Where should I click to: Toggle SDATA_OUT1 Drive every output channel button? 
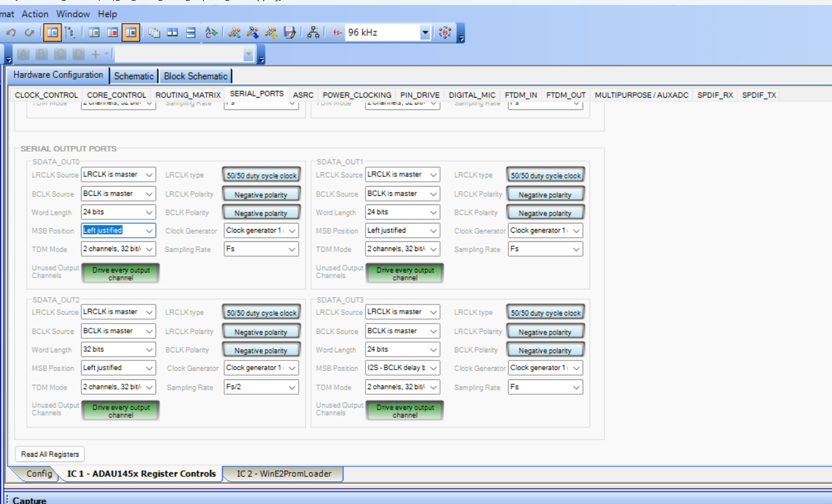coord(405,274)
